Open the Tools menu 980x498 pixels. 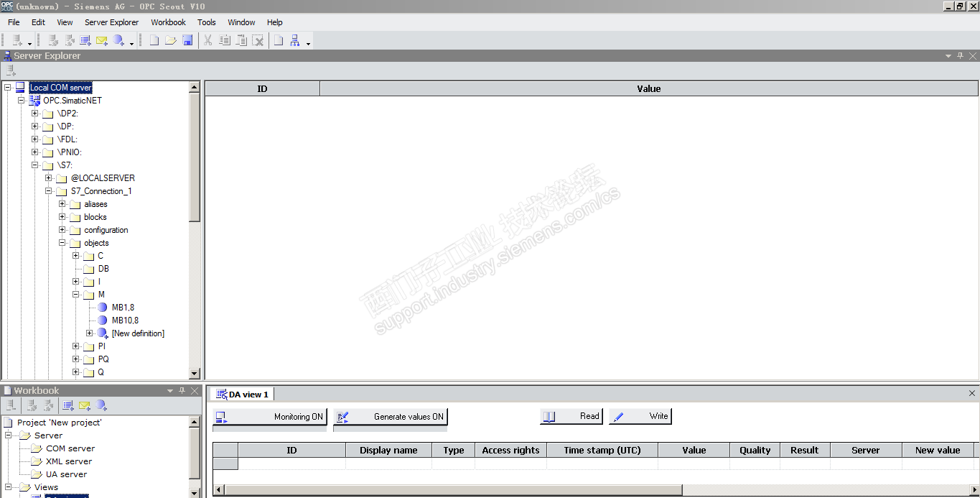(x=207, y=22)
